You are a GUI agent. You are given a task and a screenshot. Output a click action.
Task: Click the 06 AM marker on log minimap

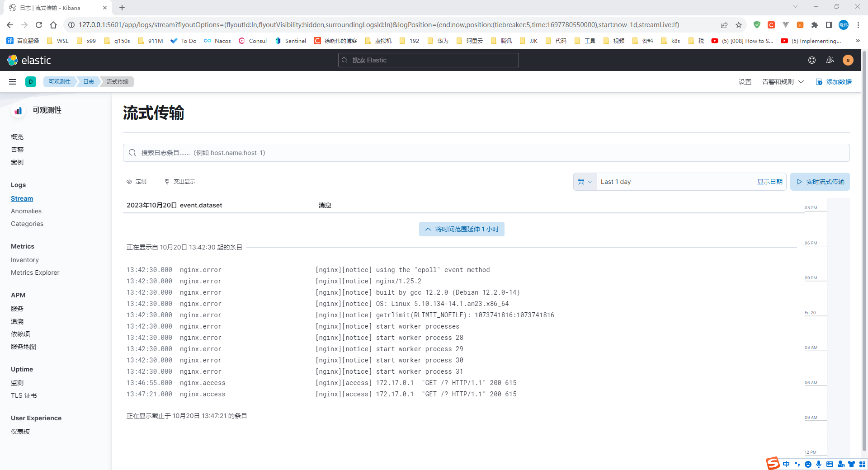point(811,383)
